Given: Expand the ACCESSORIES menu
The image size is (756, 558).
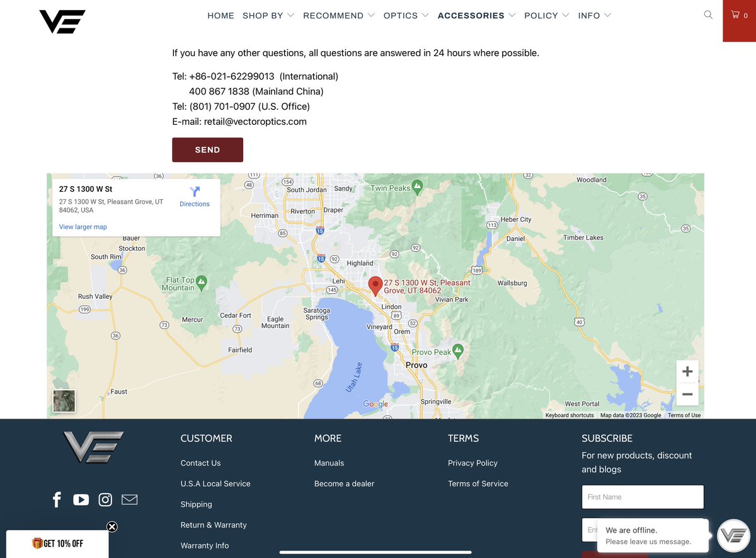Looking at the screenshot, I should click(x=477, y=15).
